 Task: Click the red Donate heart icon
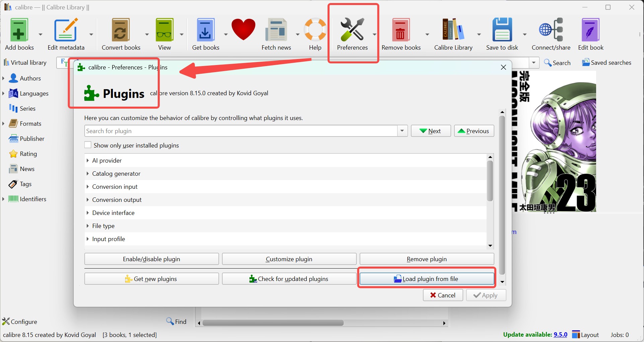point(243,30)
